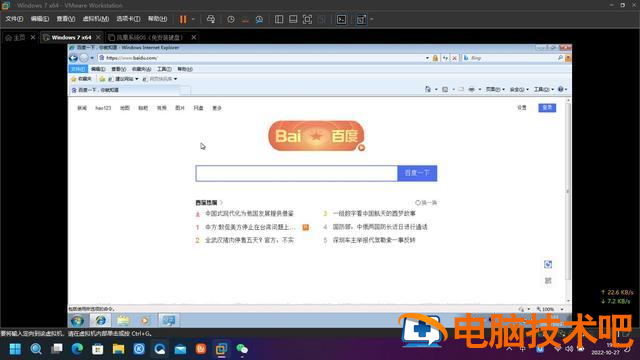Click Internet Explorer back button
640x360 pixels.
[x=73, y=58]
